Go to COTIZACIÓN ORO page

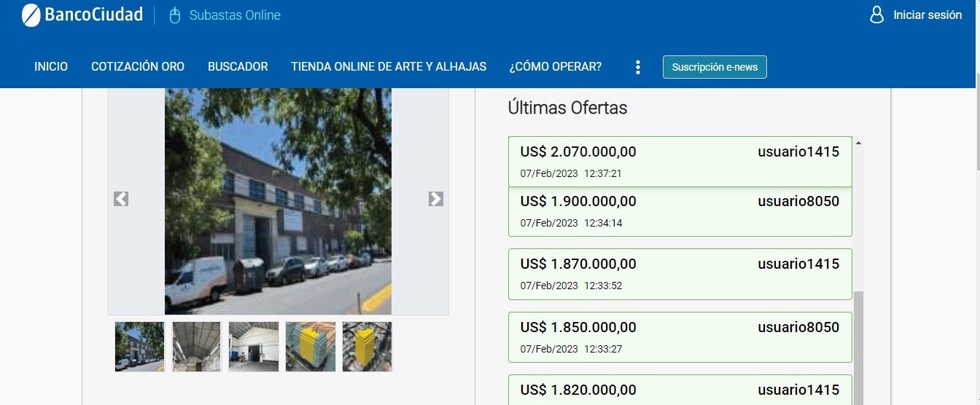click(138, 66)
